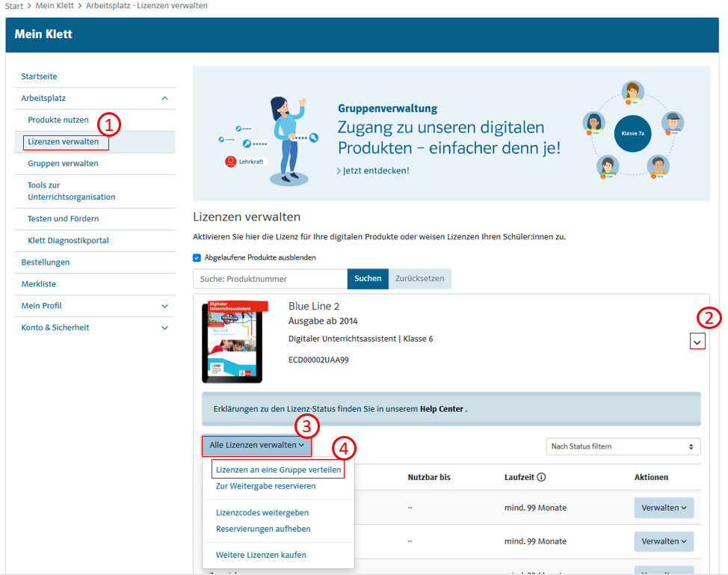
Task: Uncheck Abgelaufene Produkte ausblenden checkbox
Action: 197,258
